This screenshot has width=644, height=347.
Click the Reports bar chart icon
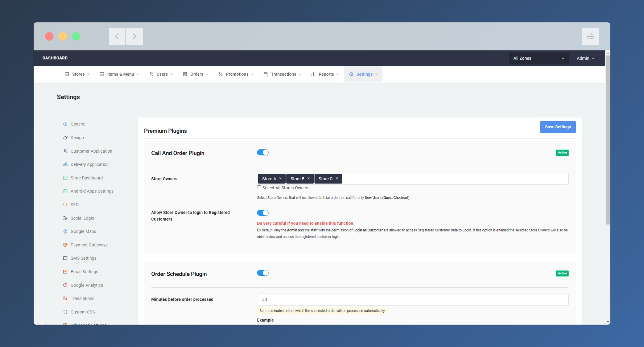[x=313, y=74]
